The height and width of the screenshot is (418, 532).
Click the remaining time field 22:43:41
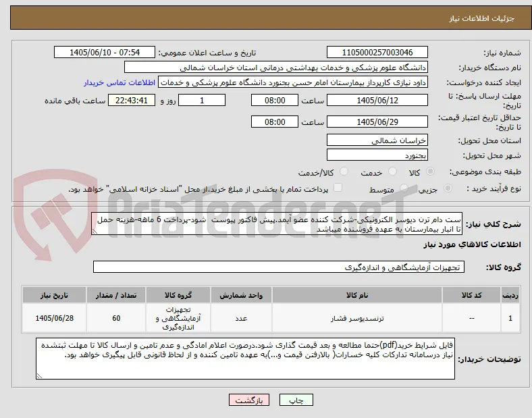tap(132, 101)
